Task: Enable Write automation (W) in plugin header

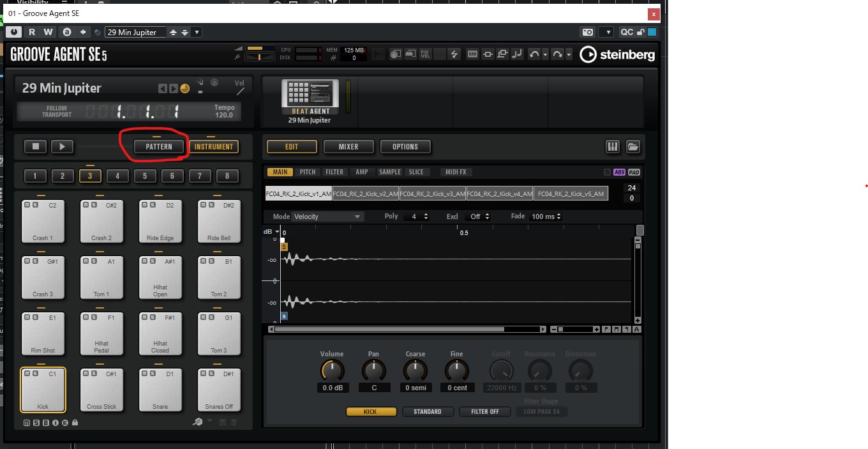Action: pyautogui.click(x=49, y=32)
